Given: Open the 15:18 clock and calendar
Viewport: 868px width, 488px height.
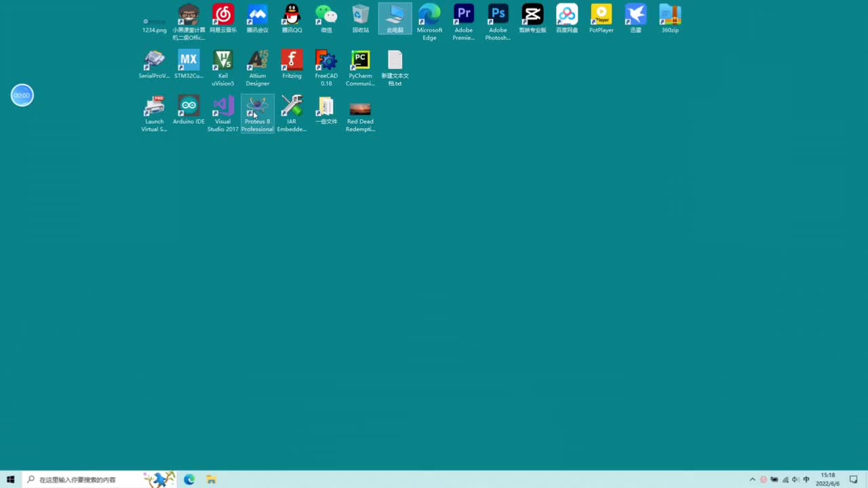Looking at the screenshot, I should [827, 479].
